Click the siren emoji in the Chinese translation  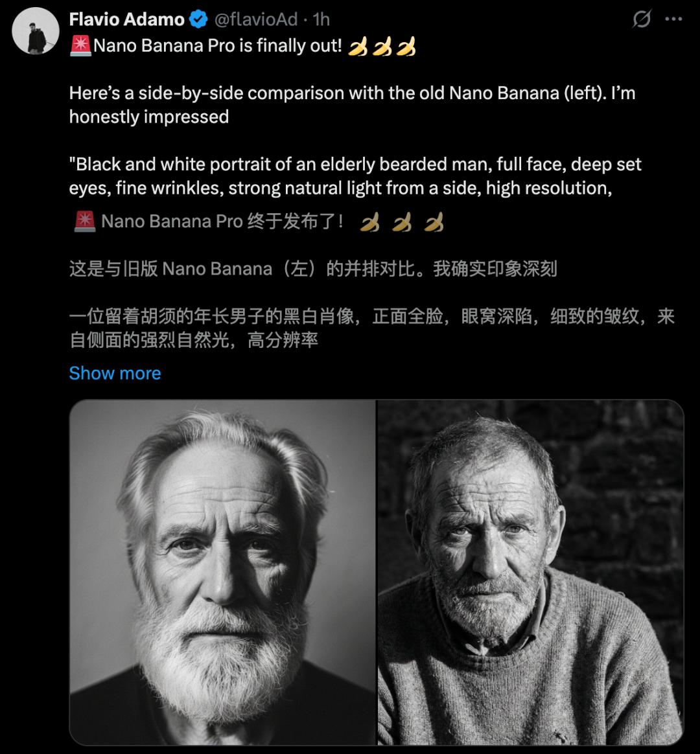click(85, 222)
